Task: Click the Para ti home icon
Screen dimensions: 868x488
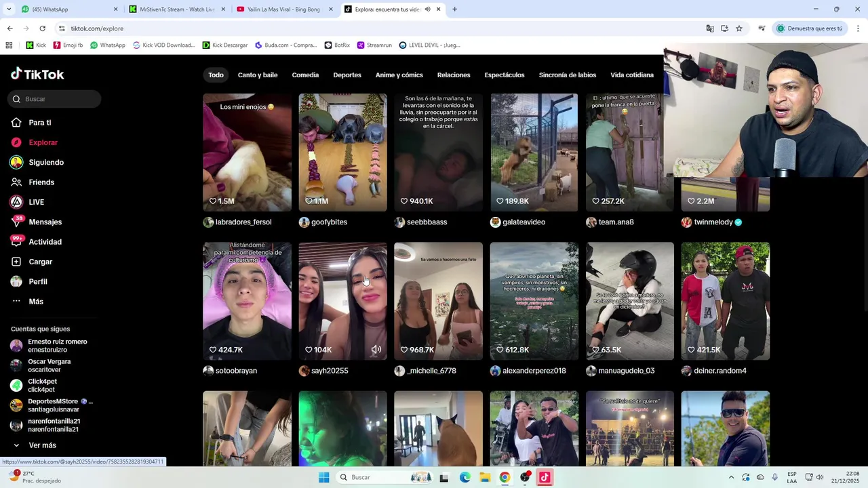Action: (16, 123)
